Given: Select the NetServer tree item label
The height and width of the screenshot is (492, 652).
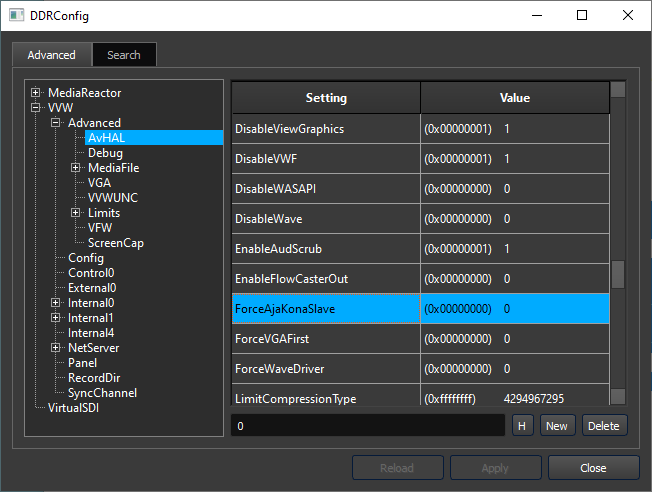Looking at the screenshot, I should click(94, 348).
